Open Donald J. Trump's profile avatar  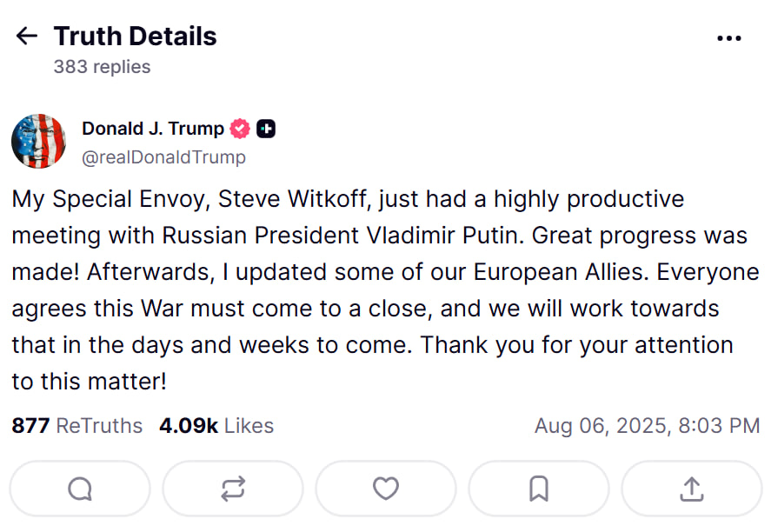[x=39, y=141]
